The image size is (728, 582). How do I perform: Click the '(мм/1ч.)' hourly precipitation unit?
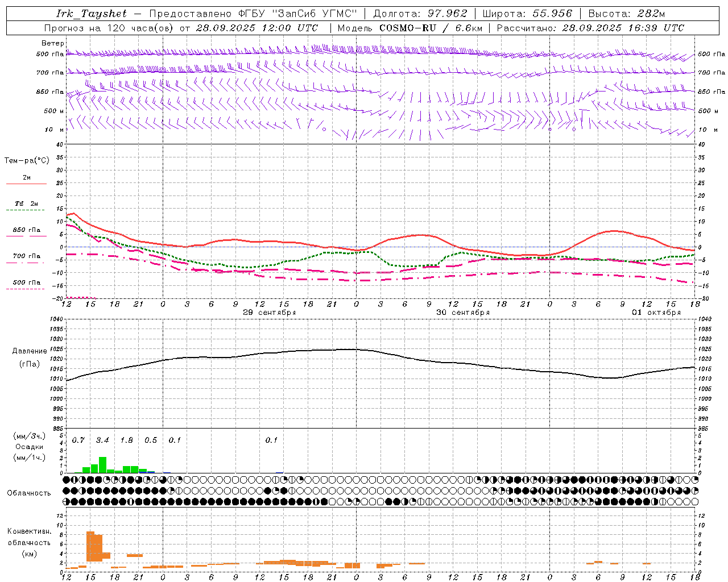pyautogui.click(x=30, y=458)
